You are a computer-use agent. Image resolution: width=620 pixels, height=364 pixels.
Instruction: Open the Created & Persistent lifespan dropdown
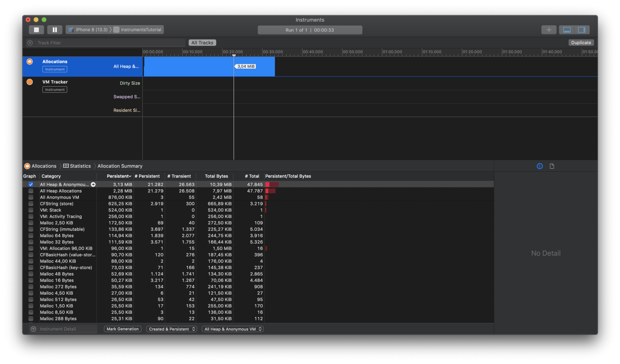(172, 329)
